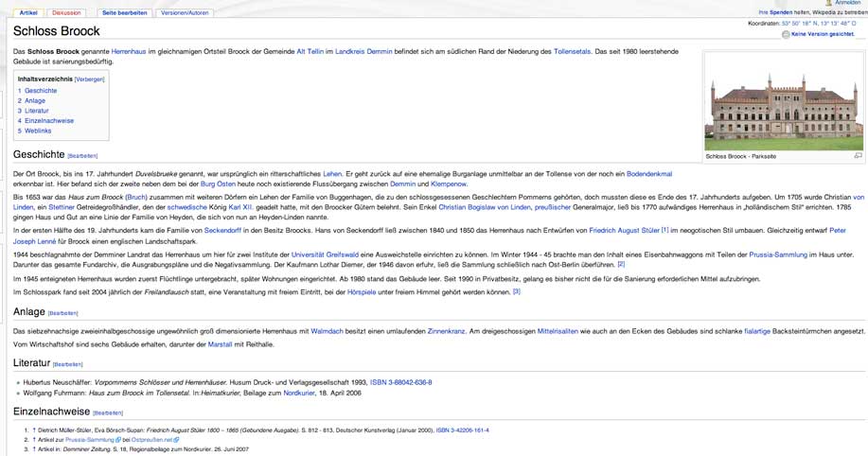Click the up-arrow backlink of reference 3
This screenshot has height=456, width=868.
coord(34,449)
